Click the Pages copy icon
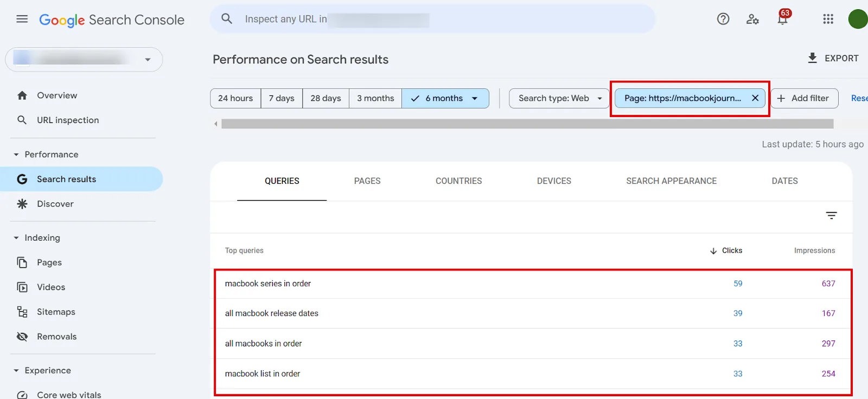This screenshot has height=399, width=868. click(x=22, y=262)
